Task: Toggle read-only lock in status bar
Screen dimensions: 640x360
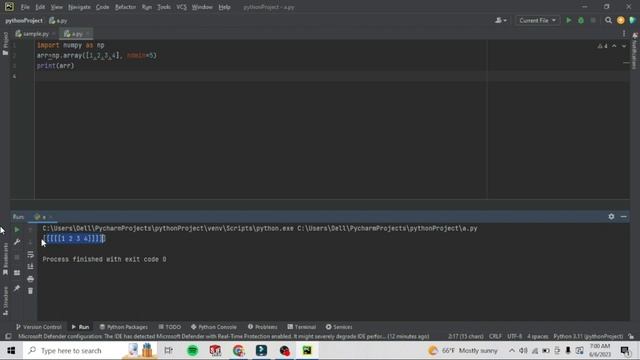Action: coord(631,336)
